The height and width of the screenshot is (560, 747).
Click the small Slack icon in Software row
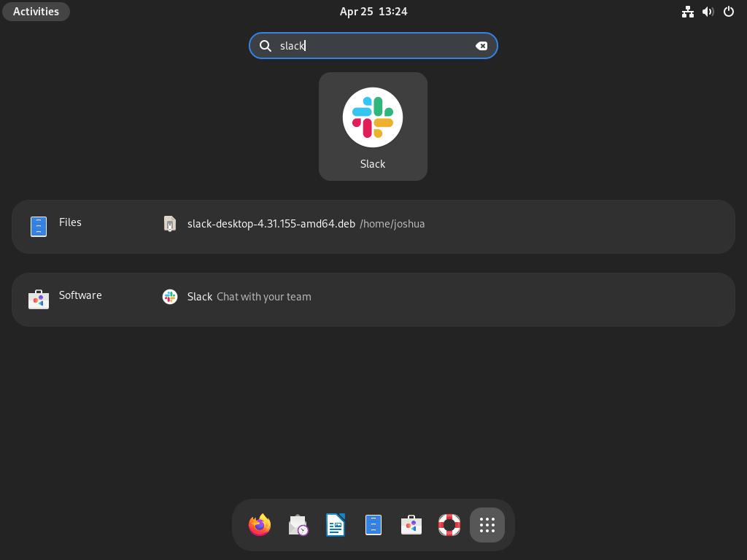pyautogui.click(x=169, y=297)
